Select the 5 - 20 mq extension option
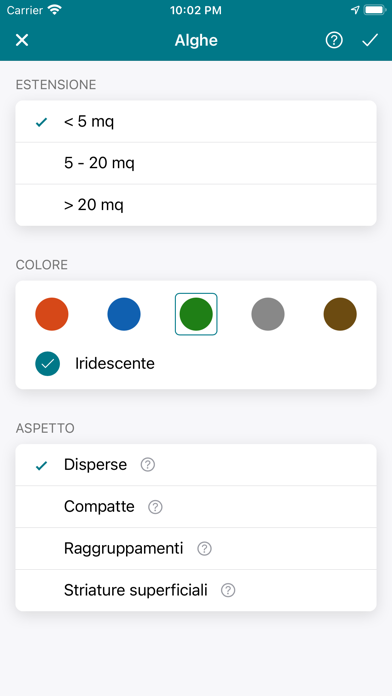Viewport: 392px width, 696px height. (x=196, y=163)
